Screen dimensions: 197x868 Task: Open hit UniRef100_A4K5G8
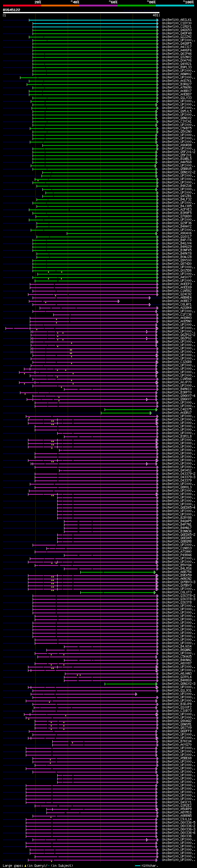[x=176, y=162]
